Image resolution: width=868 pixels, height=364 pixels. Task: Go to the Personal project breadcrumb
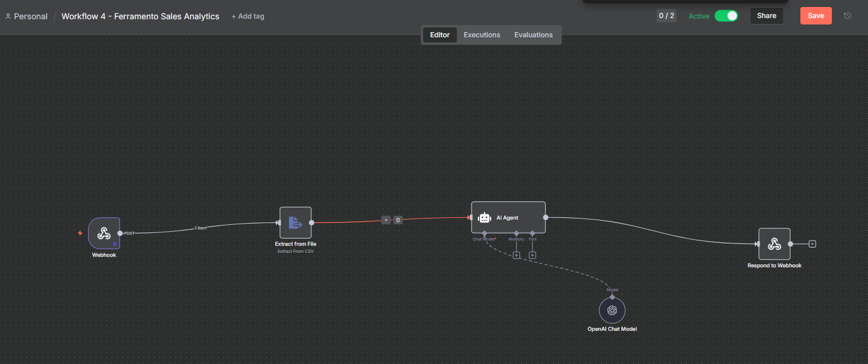[x=27, y=16]
